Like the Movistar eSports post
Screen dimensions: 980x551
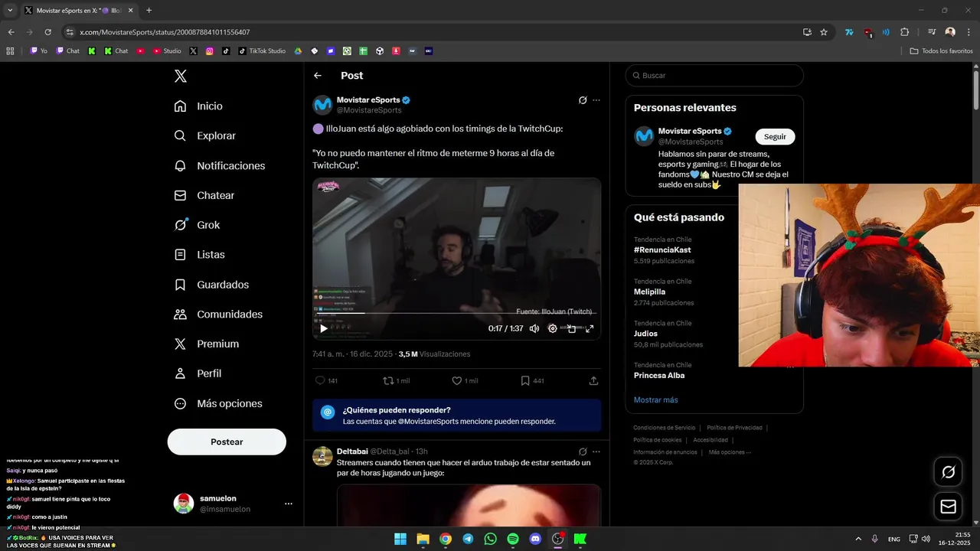(465, 380)
